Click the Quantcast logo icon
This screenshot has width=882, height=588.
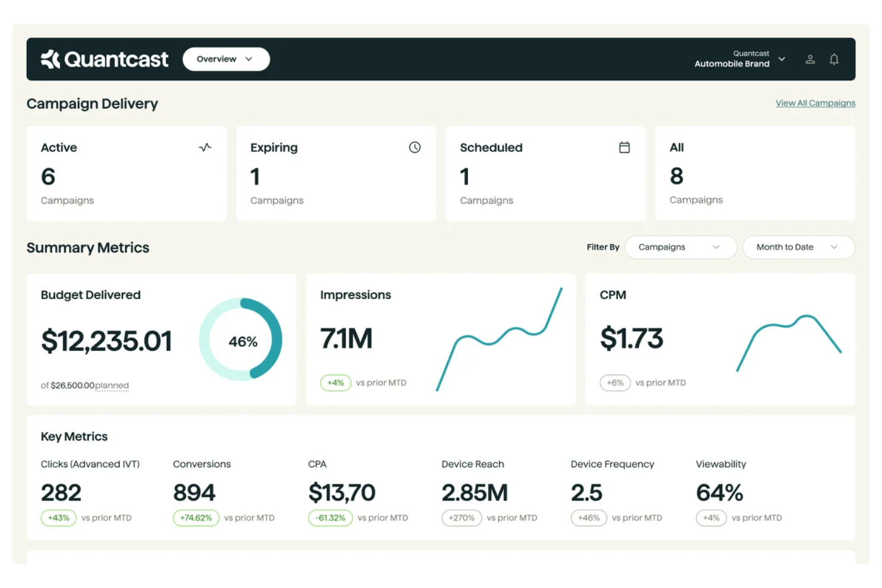[x=50, y=58]
